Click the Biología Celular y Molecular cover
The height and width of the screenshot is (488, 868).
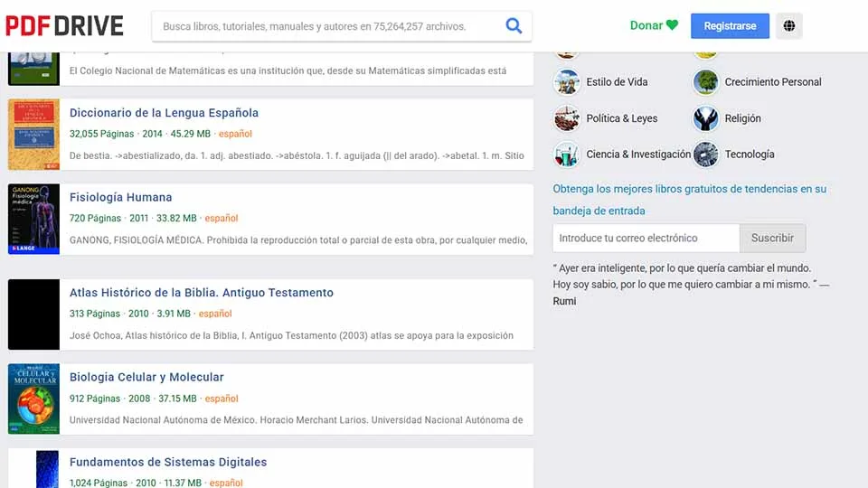click(33, 399)
